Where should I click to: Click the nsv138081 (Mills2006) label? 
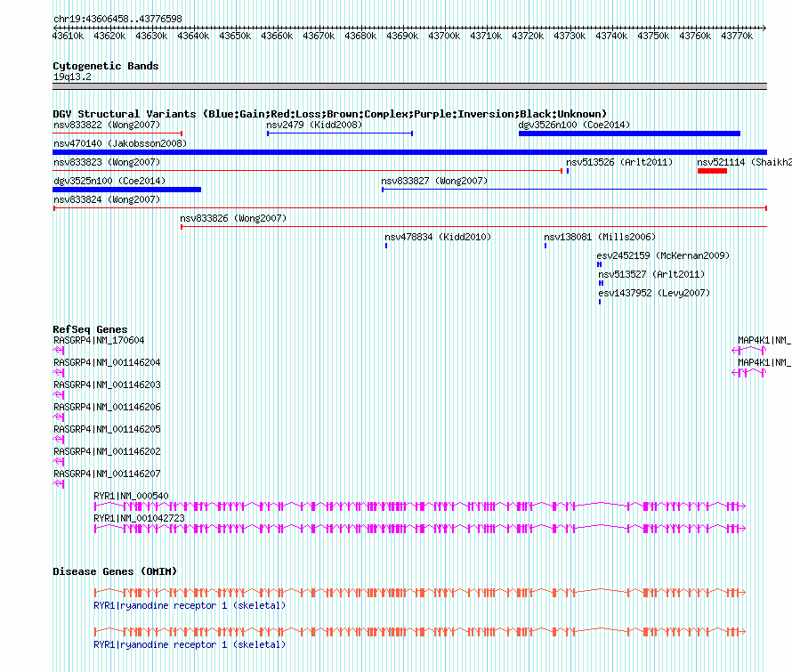point(600,237)
